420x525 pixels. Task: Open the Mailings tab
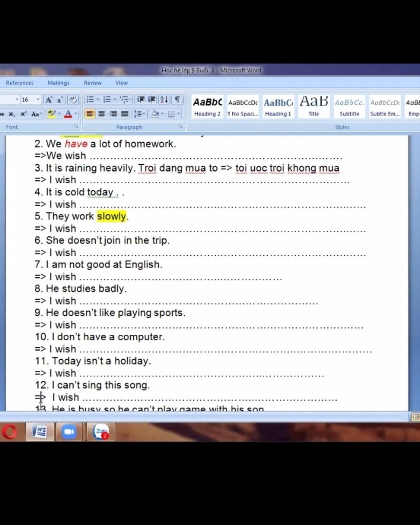point(59,83)
